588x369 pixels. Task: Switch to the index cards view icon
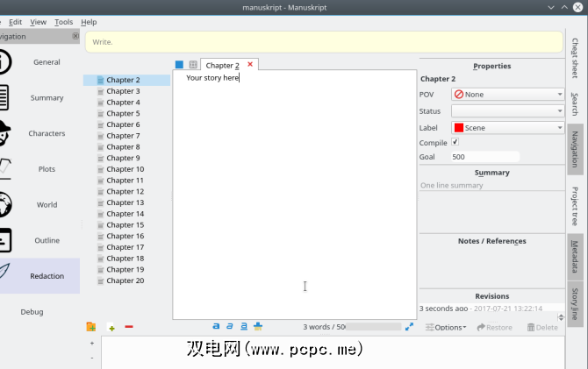point(193,65)
